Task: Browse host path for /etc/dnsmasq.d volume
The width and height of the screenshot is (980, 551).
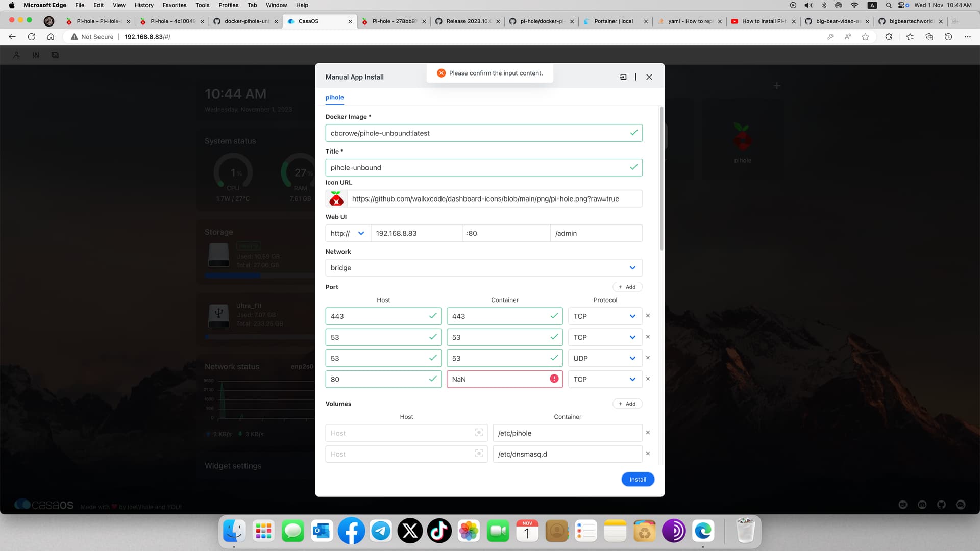Action: [479, 454]
